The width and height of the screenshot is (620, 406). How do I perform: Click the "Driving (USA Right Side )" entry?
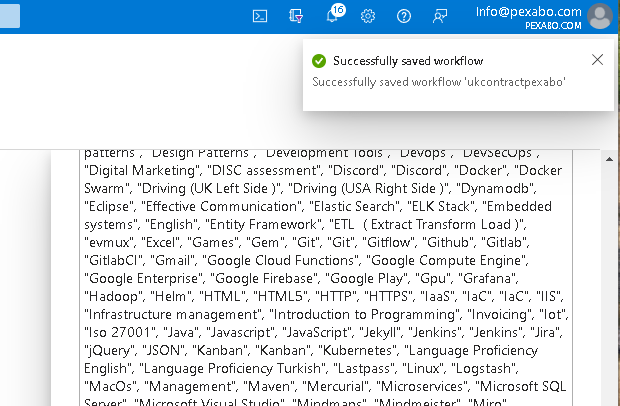click(x=369, y=188)
